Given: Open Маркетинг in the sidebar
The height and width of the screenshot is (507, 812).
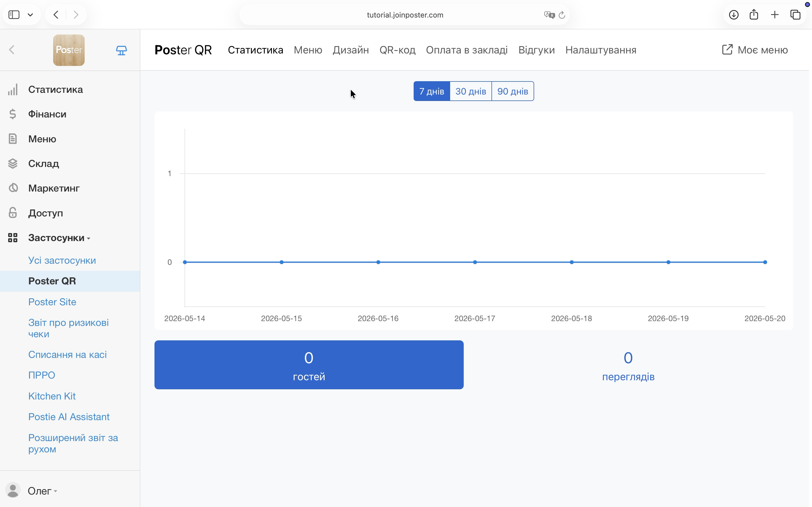Looking at the screenshot, I should (x=54, y=188).
